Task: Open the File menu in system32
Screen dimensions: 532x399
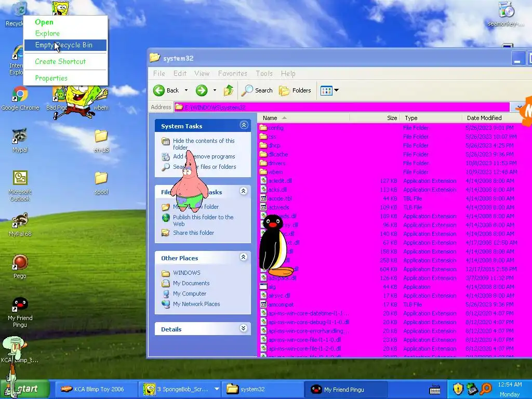Action: pos(159,74)
